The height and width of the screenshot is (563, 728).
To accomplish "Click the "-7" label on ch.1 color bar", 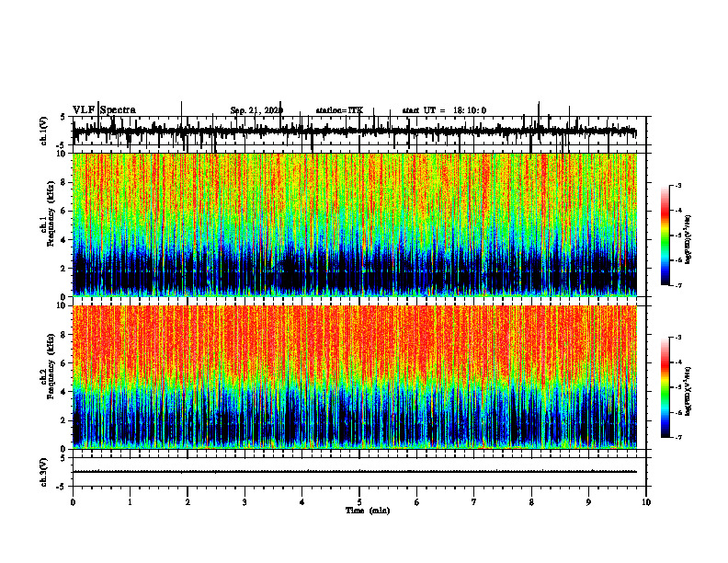I will point(678,285).
